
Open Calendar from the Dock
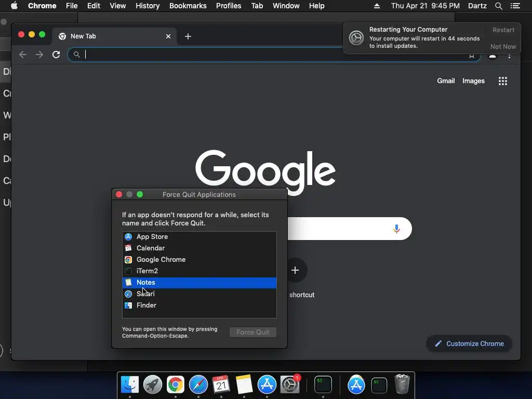221,384
